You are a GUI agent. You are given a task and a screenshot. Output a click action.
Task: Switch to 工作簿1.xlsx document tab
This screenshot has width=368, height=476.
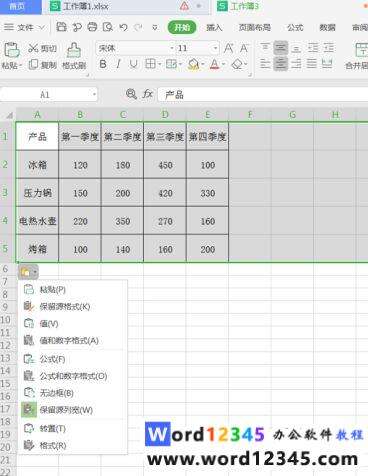[x=86, y=6]
